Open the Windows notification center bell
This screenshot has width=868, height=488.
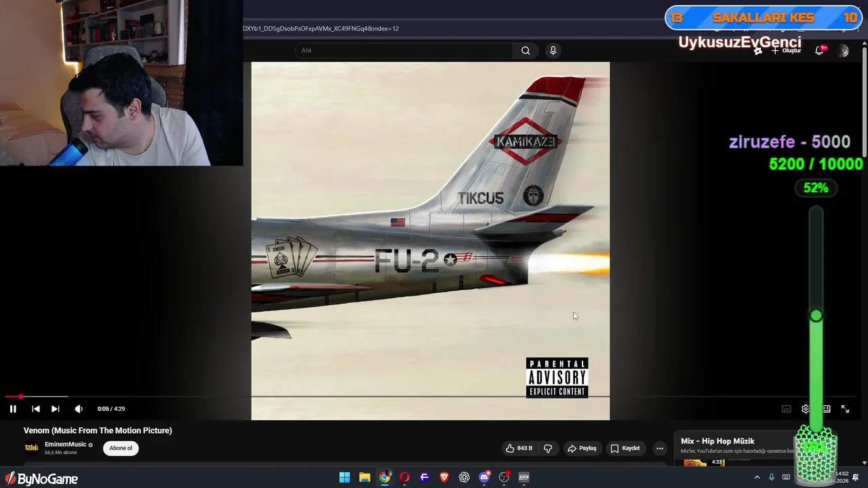pos(855,478)
